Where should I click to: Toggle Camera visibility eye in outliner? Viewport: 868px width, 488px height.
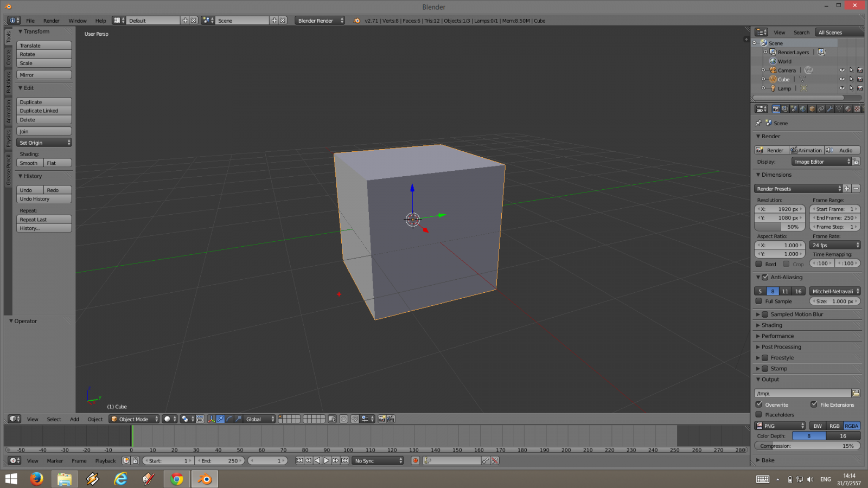click(x=843, y=70)
